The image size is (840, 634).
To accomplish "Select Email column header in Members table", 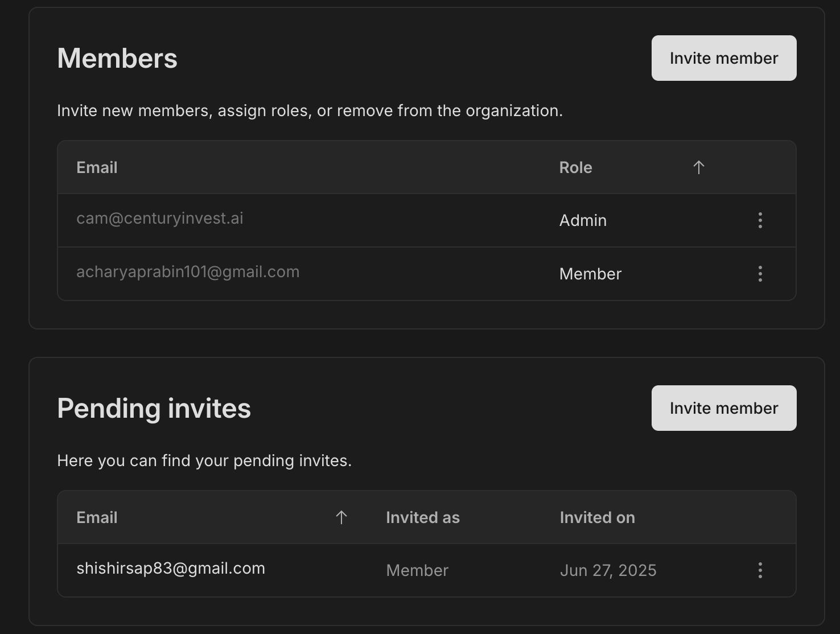I will 97,167.
